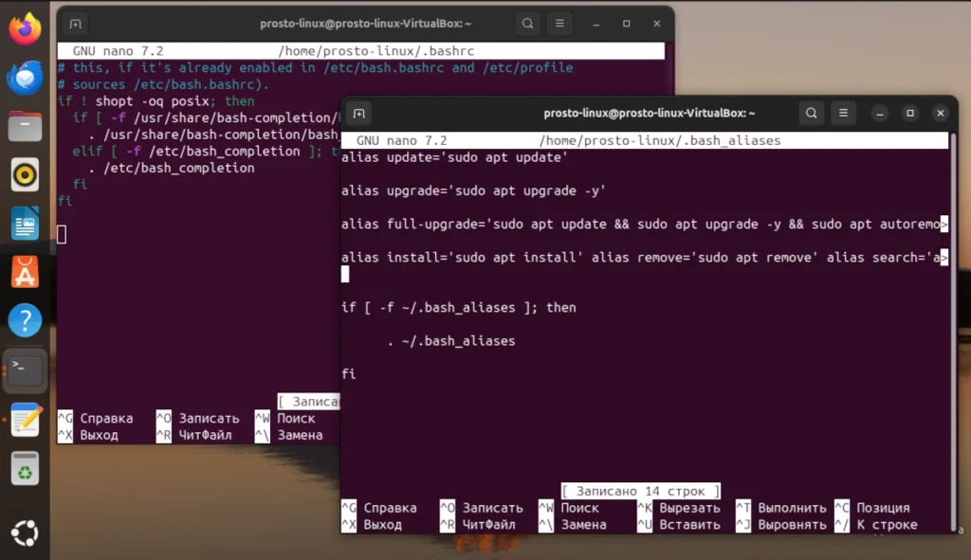Add new tab in bashrc terminal
Screen dimensions: 971x560
tap(76, 24)
